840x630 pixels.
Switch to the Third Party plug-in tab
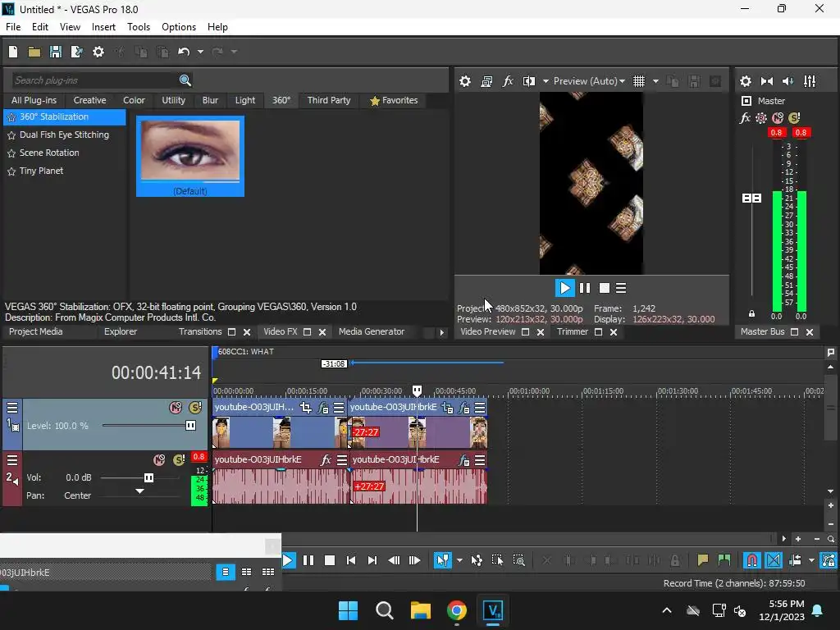coord(329,100)
